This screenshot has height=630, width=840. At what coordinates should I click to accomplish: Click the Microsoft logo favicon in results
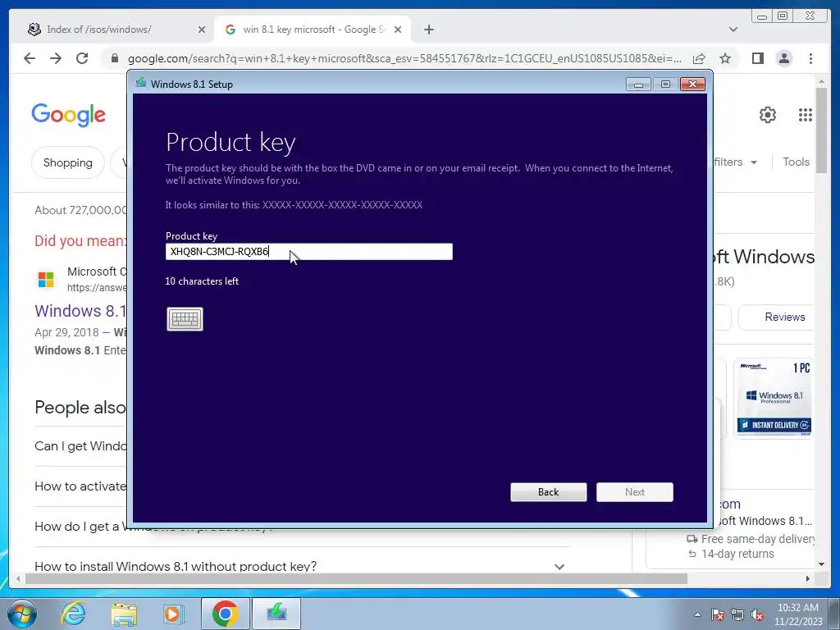tap(46, 279)
